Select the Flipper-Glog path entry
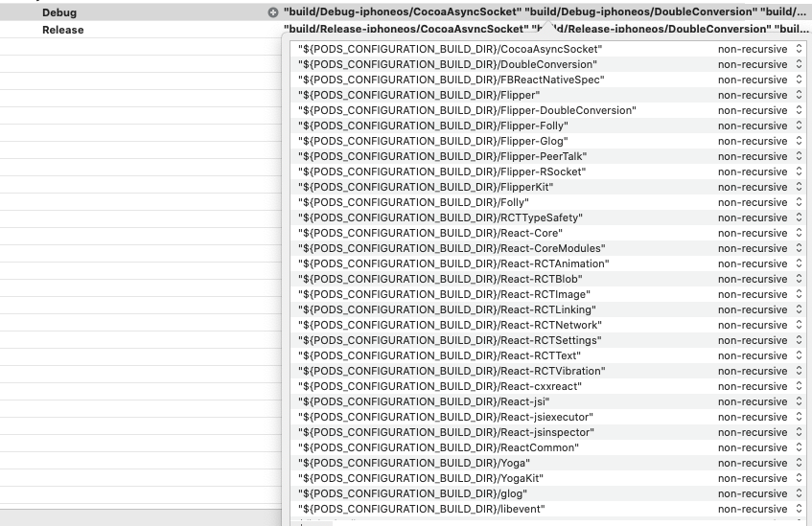 point(433,142)
